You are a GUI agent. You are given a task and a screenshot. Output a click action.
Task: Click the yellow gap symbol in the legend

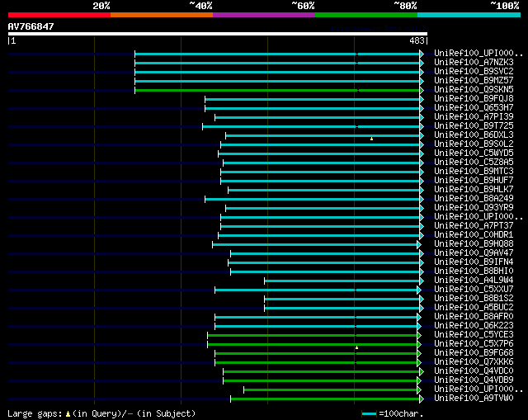[x=68, y=414]
